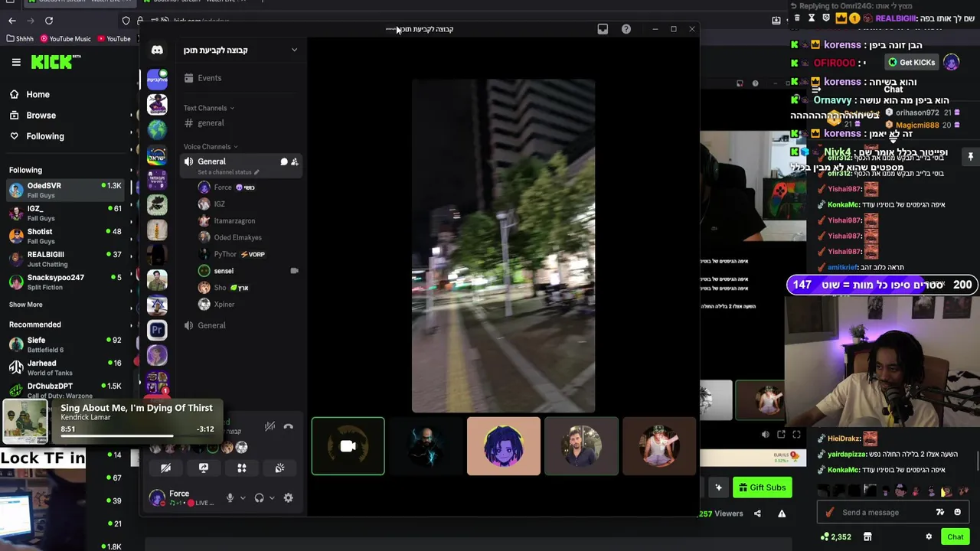Share the Kick stream
Viewport: 980px width, 551px height.
757,514
